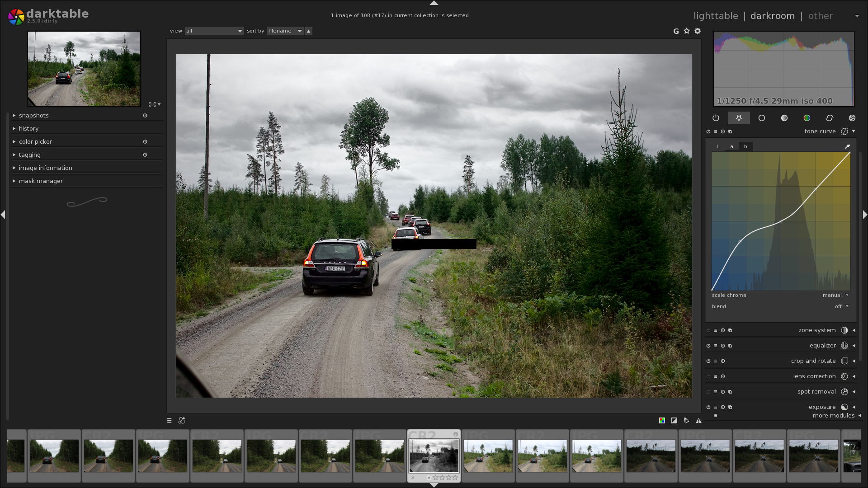
Task: Expand the snapshots panel
Action: [x=87, y=116]
